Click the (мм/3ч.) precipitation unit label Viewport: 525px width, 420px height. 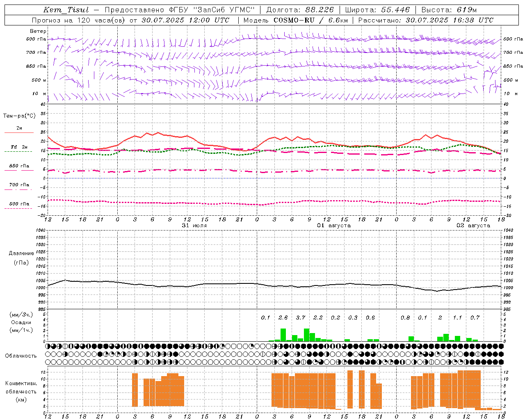click(21, 315)
